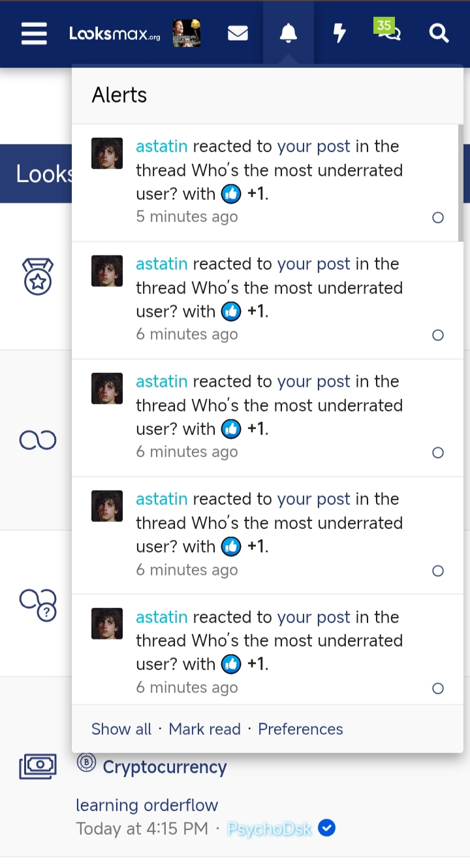The image size is (470, 868).
Task: Click the search magnifier icon
Action: 439,33
